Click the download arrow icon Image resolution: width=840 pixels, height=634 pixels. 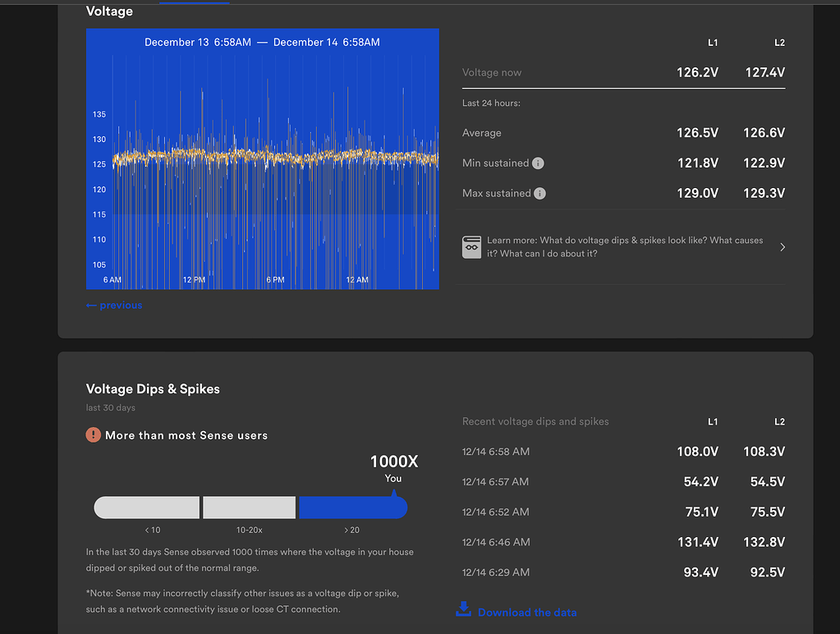click(464, 609)
